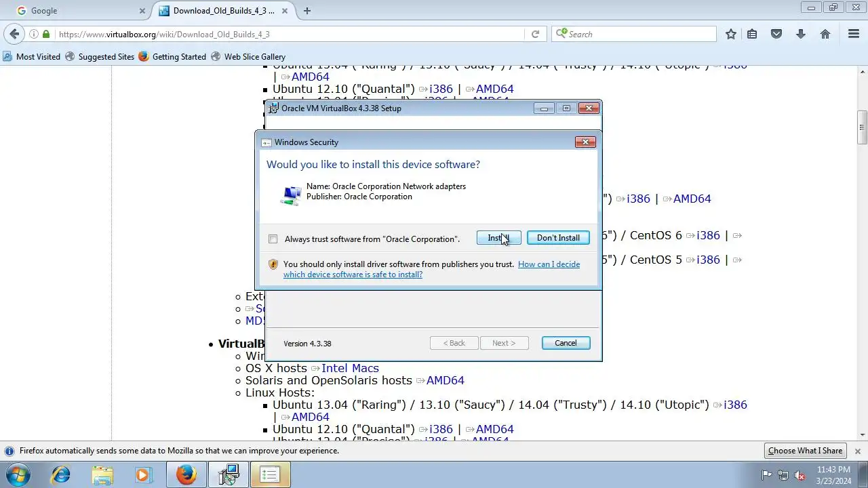The image size is (868, 488).
Task: Cancel the VirtualBox 4.3.38 Setup
Action: pyautogui.click(x=566, y=343)
